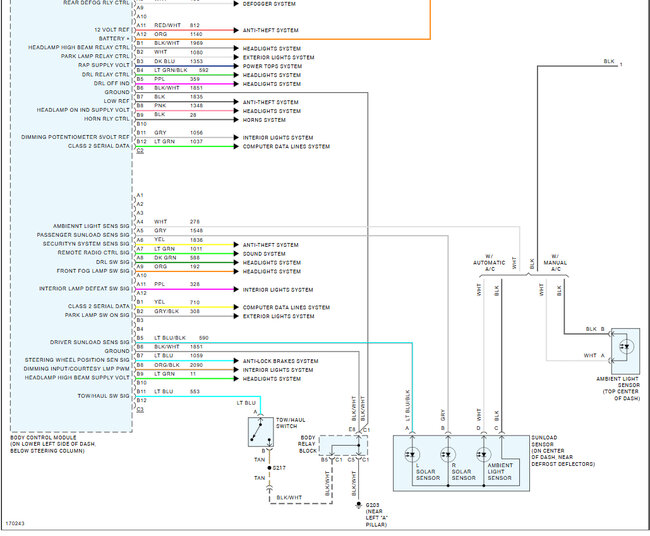Click 'PASSENGER SUNLOAD SENS SIG' label

tap(83, 235)
